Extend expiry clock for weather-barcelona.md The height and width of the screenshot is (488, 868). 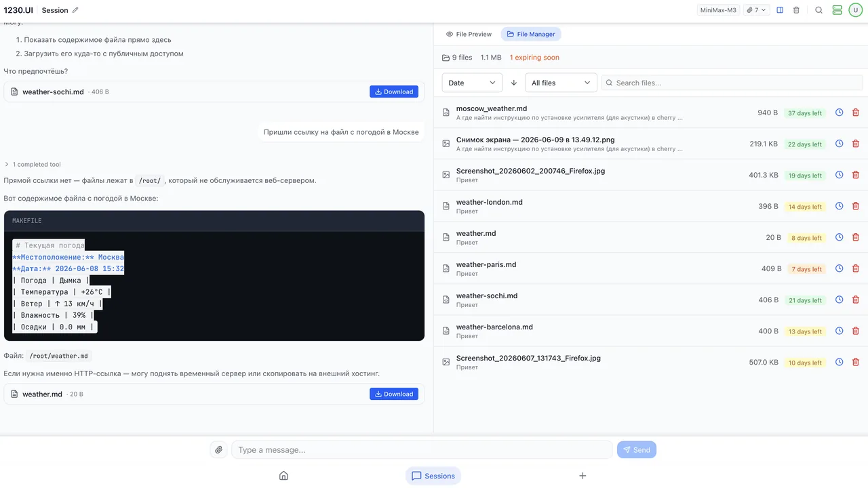(x=839, y=331)
